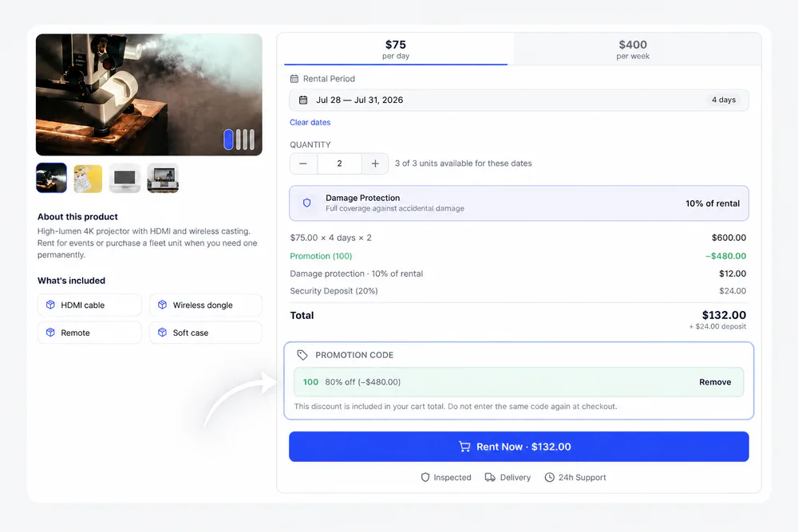798x532 pixels.
Task: Click the 24h Support clock icon
Action: tap(550, 477)
